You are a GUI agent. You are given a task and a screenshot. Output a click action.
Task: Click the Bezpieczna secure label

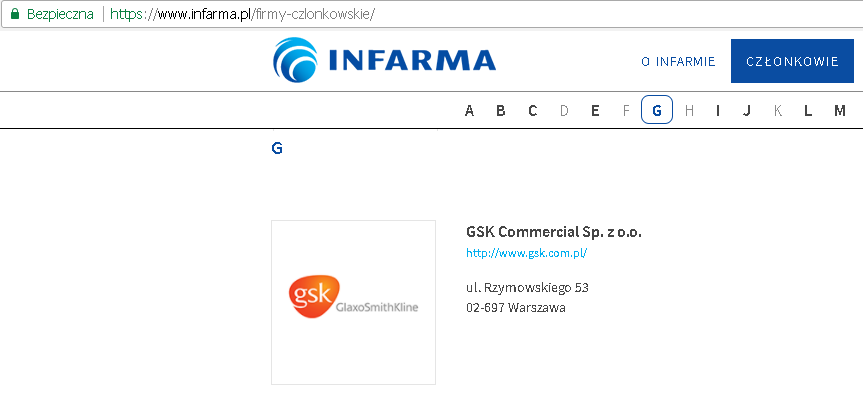coord(60,14)
